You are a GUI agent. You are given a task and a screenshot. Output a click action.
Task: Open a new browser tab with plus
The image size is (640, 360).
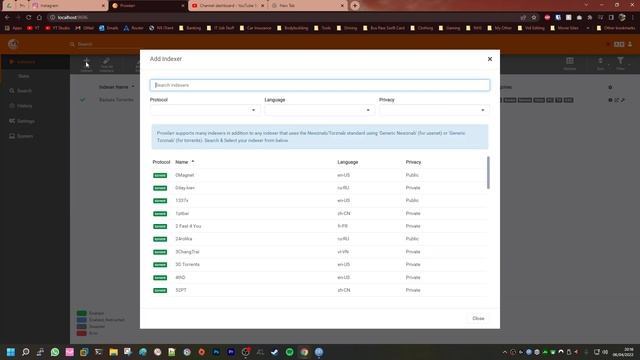pyautogui.click(x=355, y=6)
